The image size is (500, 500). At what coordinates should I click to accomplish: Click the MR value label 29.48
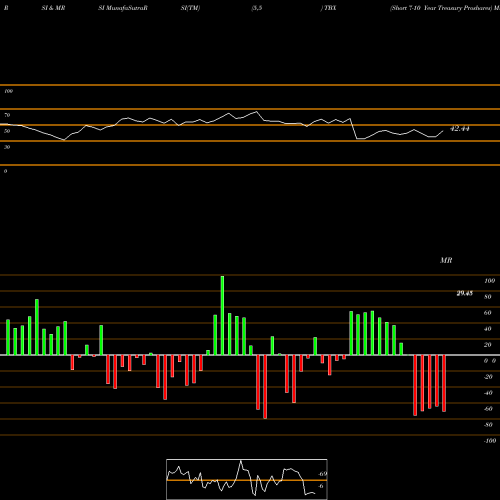coord(465,293)
